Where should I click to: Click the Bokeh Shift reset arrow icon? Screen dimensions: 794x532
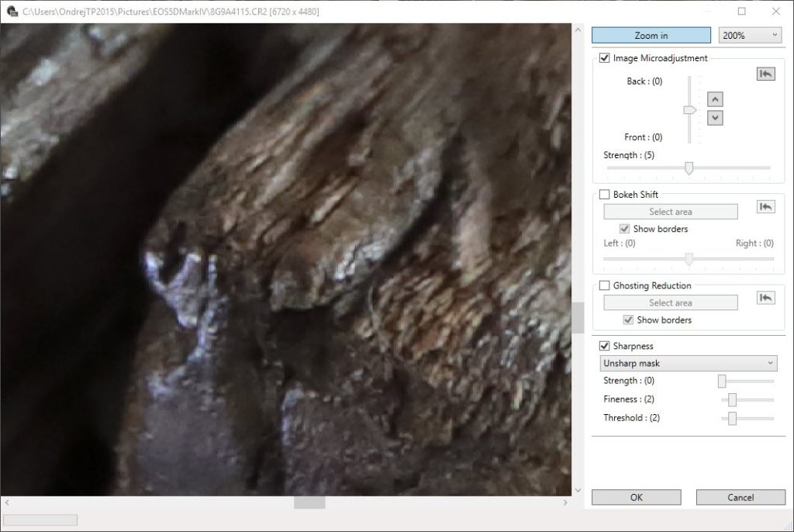765,207
